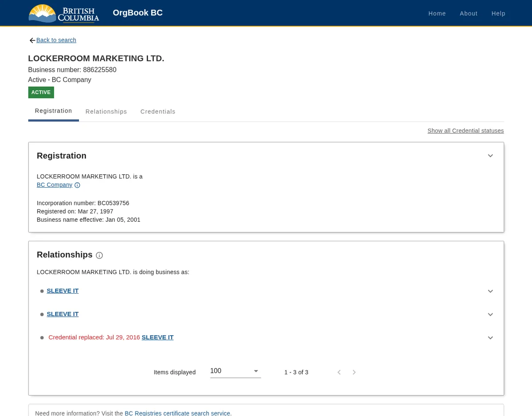Click the green ACTIVE status badge
The width and height of the screenshot is (532, 416).
tap(41, 92)
